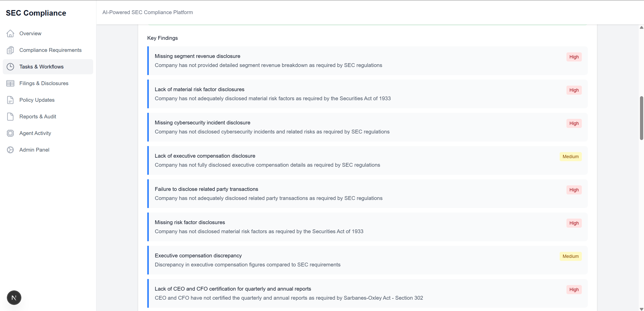
Task: Click the Agent Activity chip icon
Action: (10, 133)
